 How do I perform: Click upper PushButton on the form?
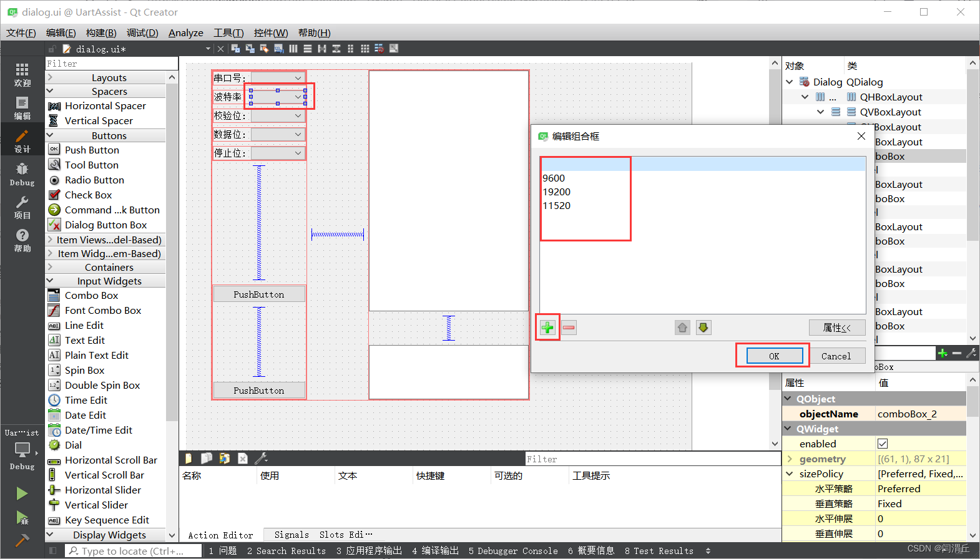coord(259,294)
